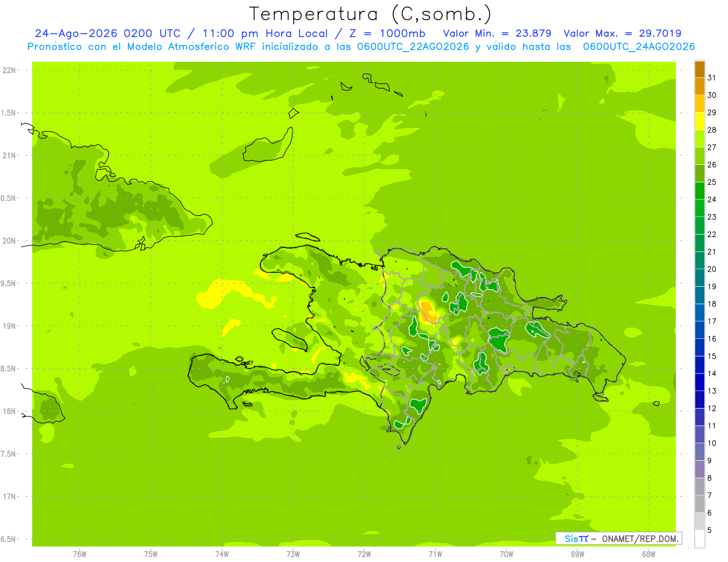The image size is (728, 562).
Task: Pick the dark blue legend swatch between 13 and 14
Action: point(699,383)
